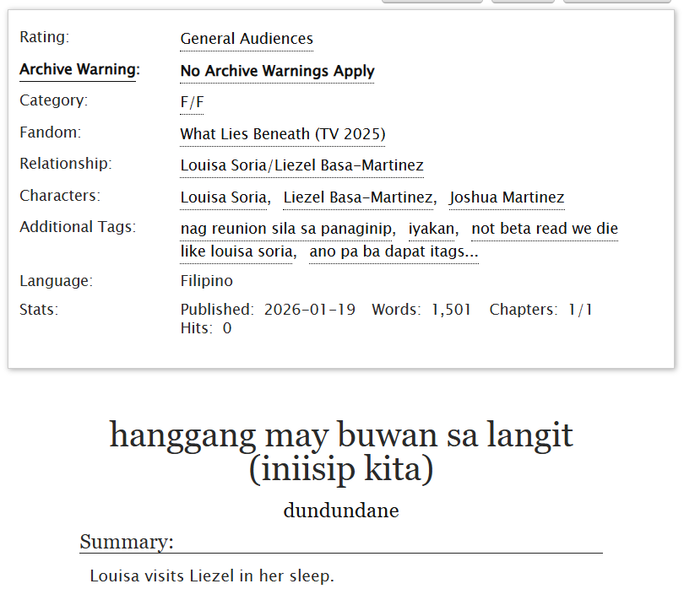Screen dimensions: 684x616
Task: Click the Fandom label
Action: pos(50,132)
